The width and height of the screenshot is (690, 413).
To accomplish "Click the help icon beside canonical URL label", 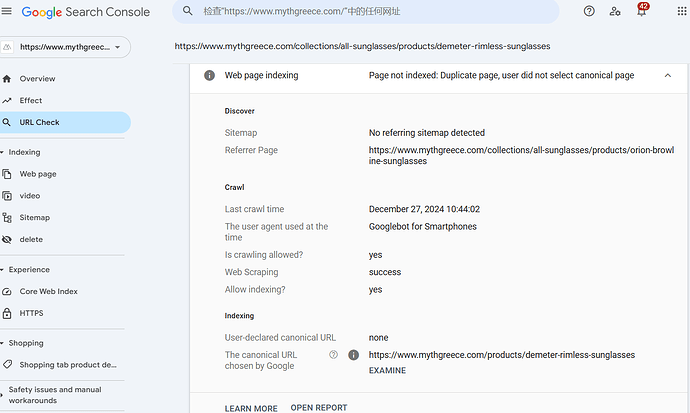I will coord(334,355).
